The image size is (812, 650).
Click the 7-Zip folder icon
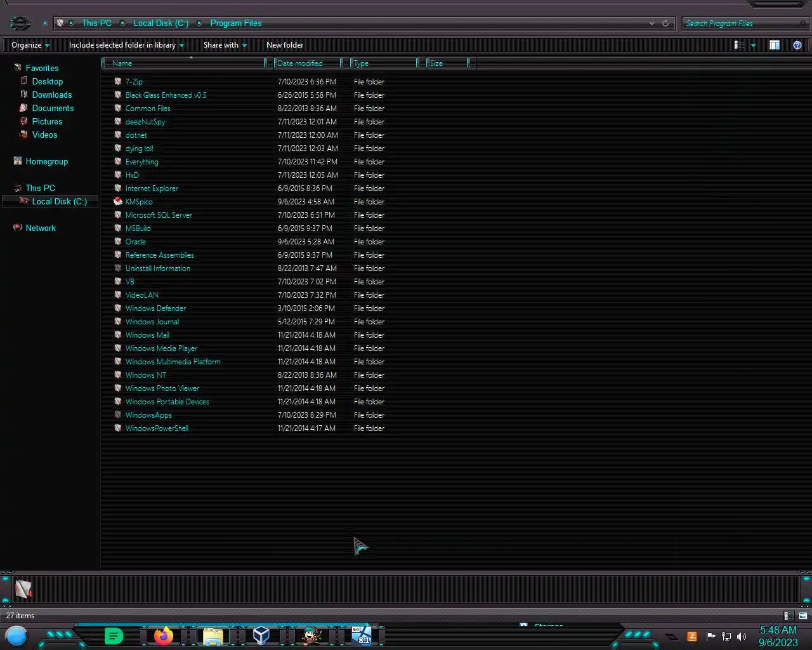click(117, 81)
